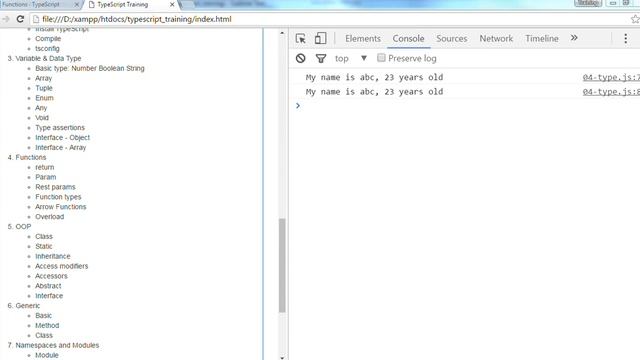Open the Arrow Functions link
Screen dimensions: 640x360
pyautogui.click(x=60, y=207)
